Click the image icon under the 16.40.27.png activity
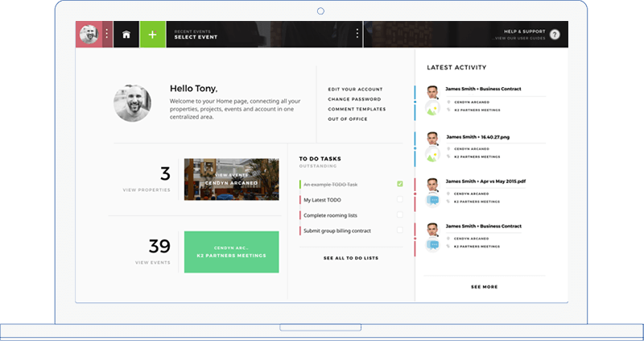The width and height of the screenshot is (644, 341). click(x=432, y=155)
